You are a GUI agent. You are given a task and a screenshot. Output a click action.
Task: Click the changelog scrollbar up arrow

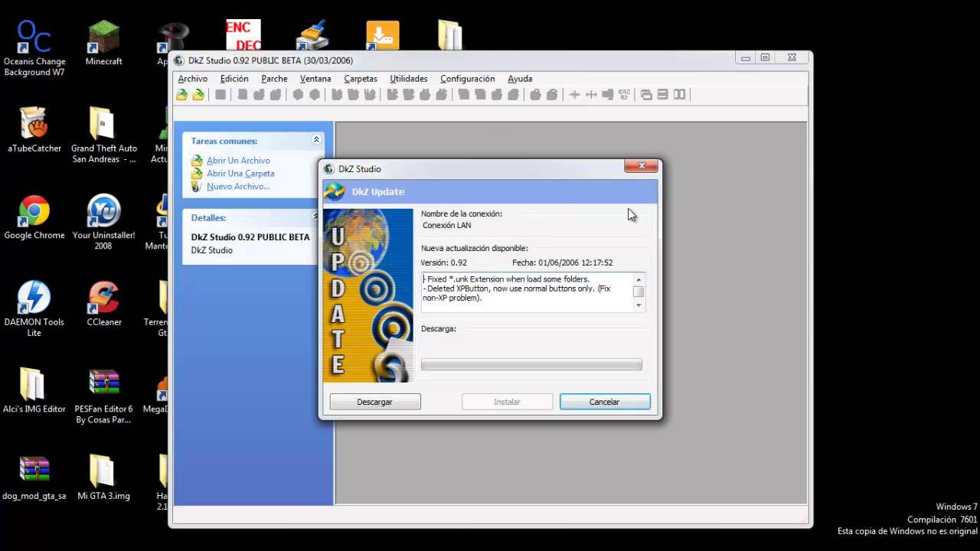[x=639, y=279]
